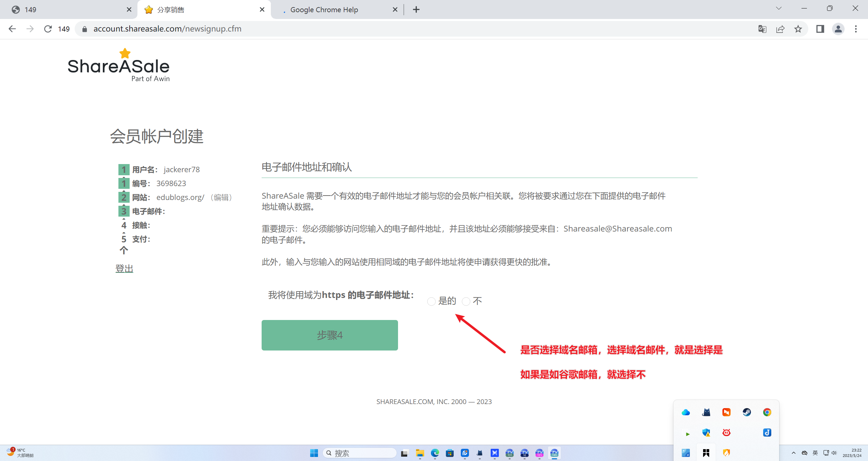Viewport: 868px width, 461px height.
Task: Click the Google Translate icon in address bar
Action: [x=762, y=29]
